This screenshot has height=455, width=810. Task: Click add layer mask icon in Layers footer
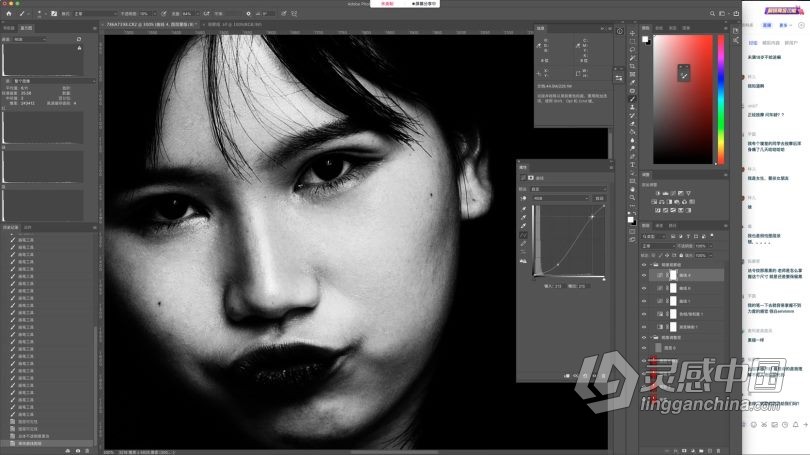click(684, 451)
